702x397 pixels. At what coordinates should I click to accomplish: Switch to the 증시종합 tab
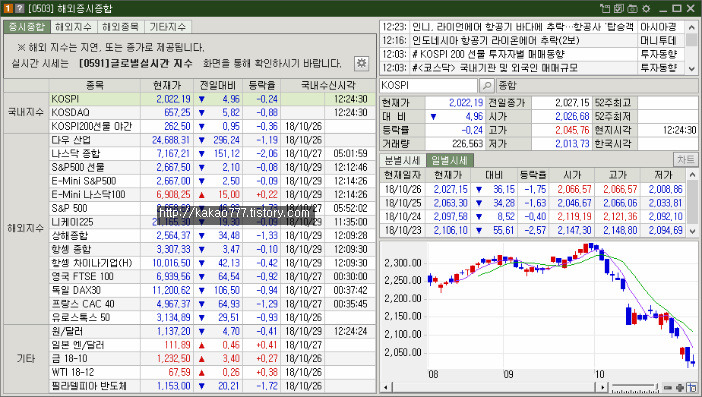click(27, 27)
